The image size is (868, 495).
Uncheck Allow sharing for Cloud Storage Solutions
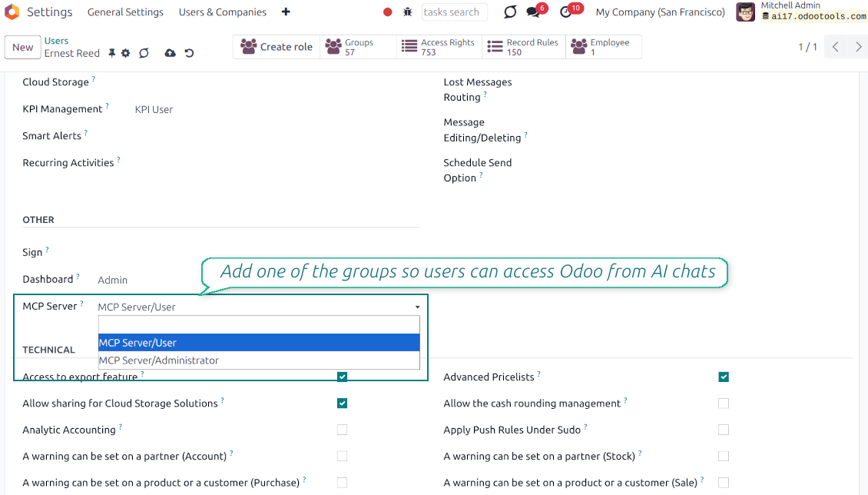(x=342, y=403)
